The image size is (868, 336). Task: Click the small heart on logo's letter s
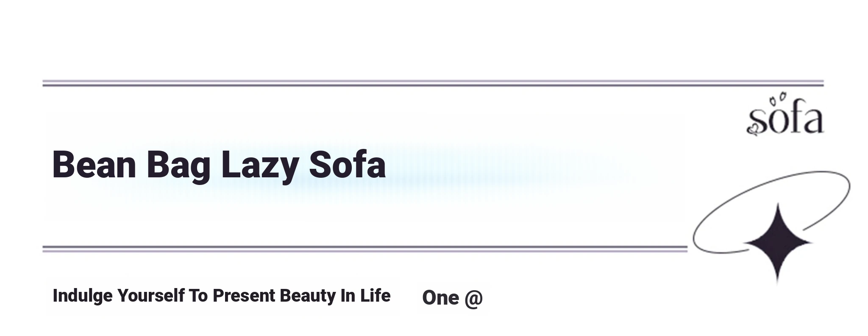752,129
